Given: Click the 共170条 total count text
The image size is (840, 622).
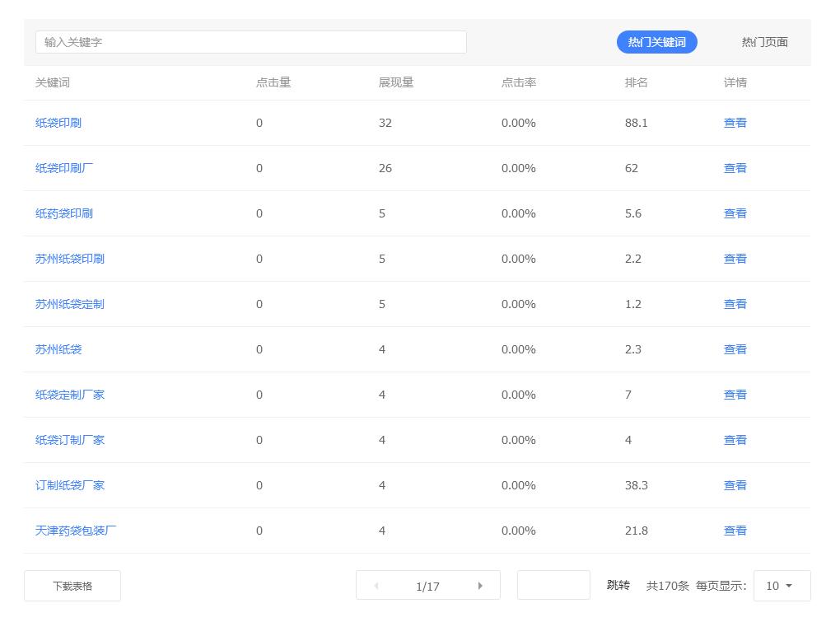Looking at the screenshot, I should point(668,586).
